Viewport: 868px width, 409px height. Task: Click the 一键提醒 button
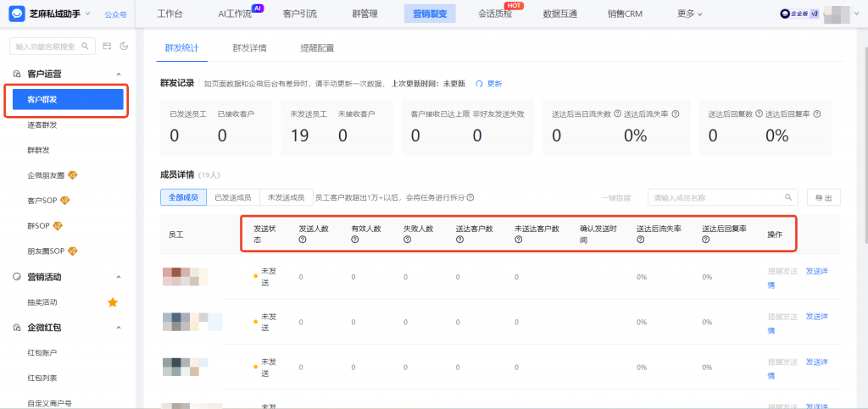pyautogui.click(x=616, y=198)
